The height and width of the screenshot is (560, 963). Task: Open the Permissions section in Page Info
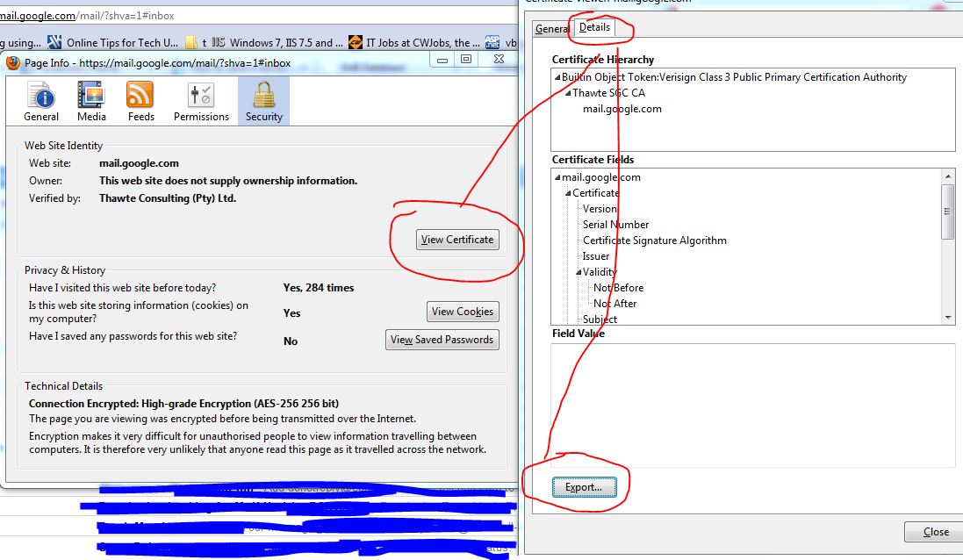tap(201, 102)
